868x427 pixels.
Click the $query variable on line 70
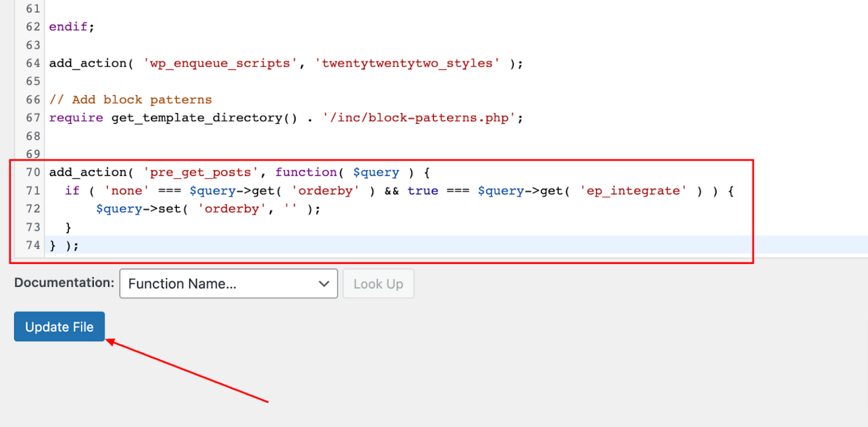(376, 172)
